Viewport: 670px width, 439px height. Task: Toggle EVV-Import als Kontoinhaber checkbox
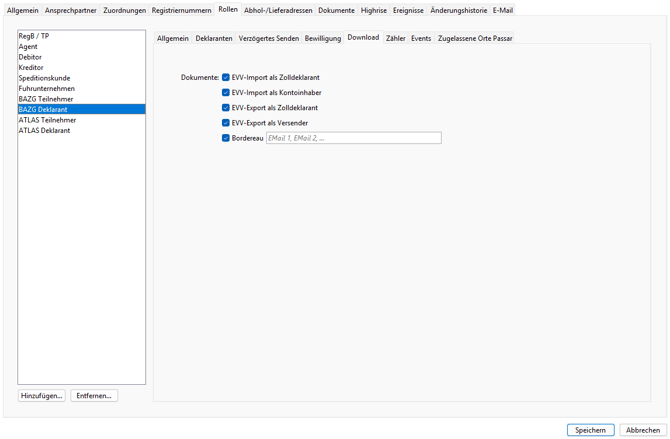226,93
